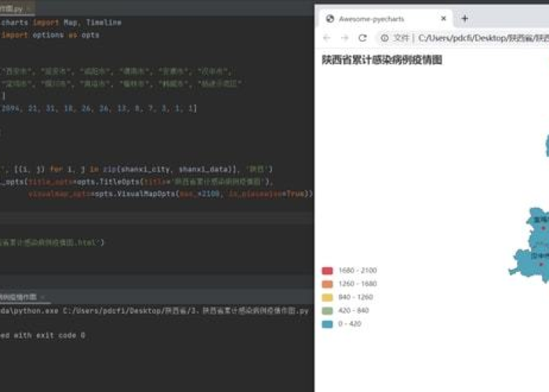The height and width of the screenshot is (392, 549).
Task: Click the python.exe run command line
Action: (x=154, y=310)
